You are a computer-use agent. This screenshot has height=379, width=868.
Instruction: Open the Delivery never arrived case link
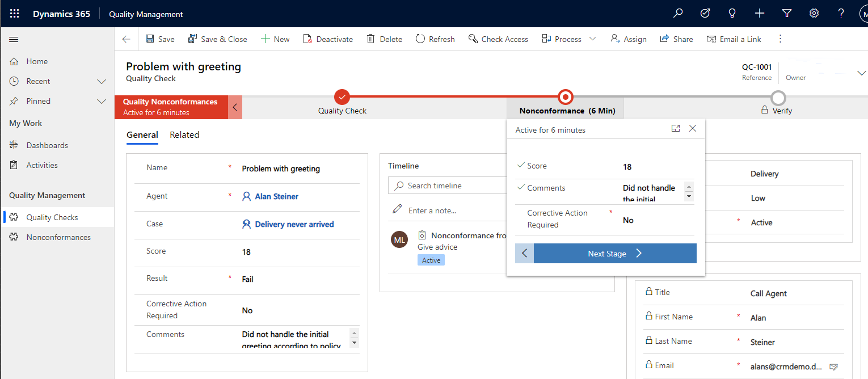(294, 224)
